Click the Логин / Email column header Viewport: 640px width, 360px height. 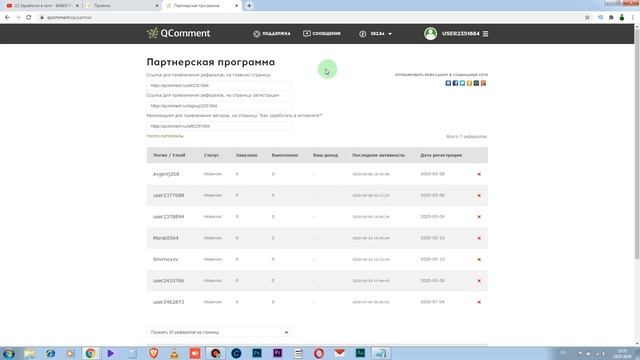169,155
